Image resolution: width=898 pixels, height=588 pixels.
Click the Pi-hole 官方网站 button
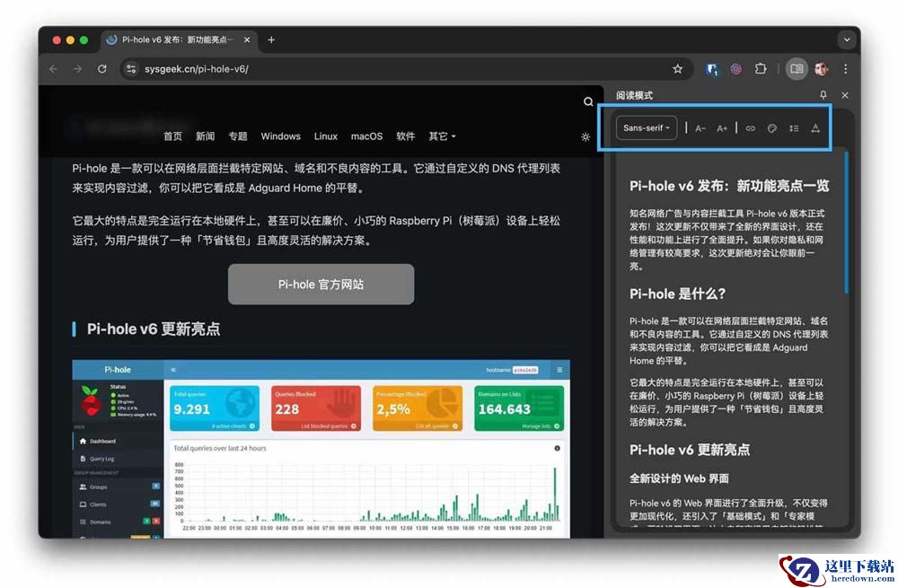pos(321,284)
